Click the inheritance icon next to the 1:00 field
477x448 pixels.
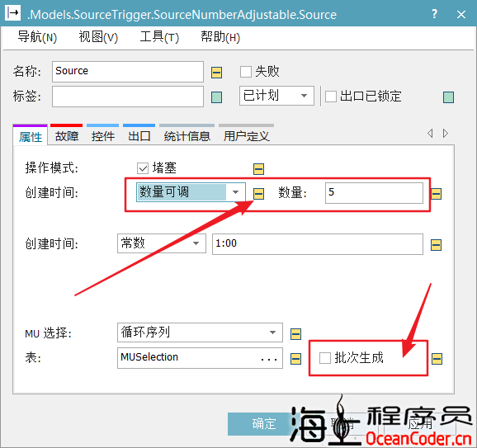point(436,245)
